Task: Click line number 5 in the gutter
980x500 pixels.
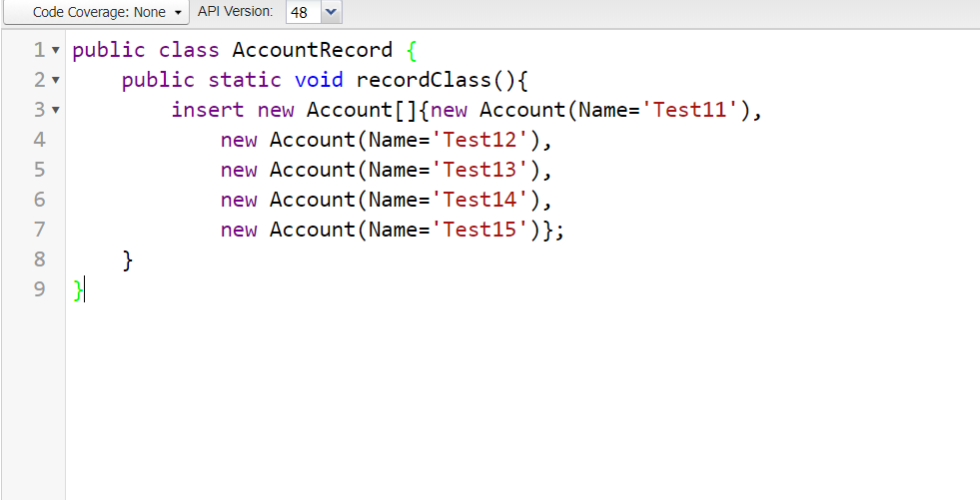Action: [39, 170]
